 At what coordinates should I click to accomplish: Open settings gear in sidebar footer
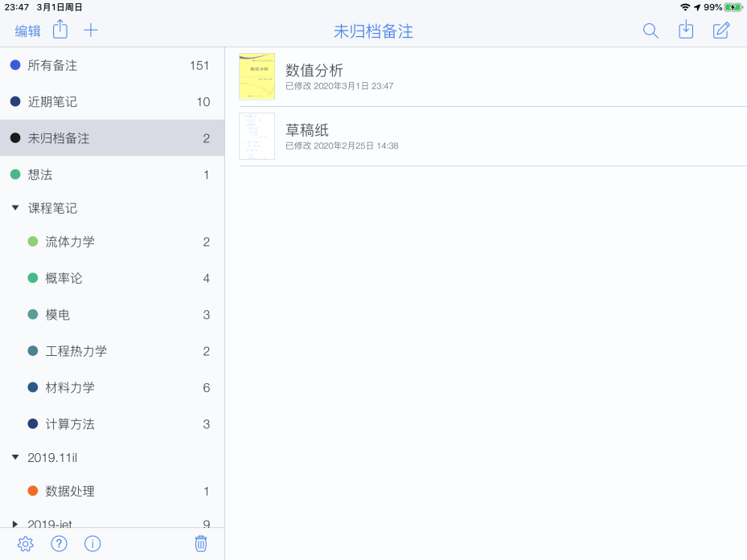pyautogui.click(x=26, y=544)
